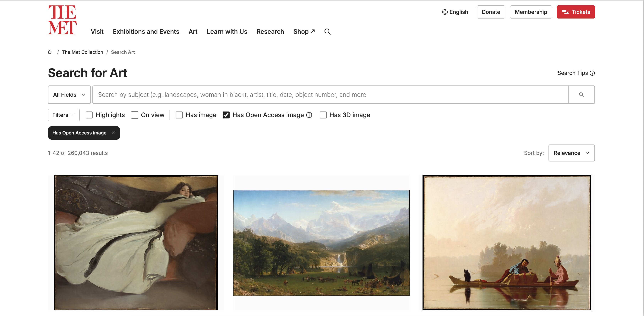Go to The Met Collection breadcrumb link
The width and height of the screenshot is (644, 316).
(x=83, y=52)
